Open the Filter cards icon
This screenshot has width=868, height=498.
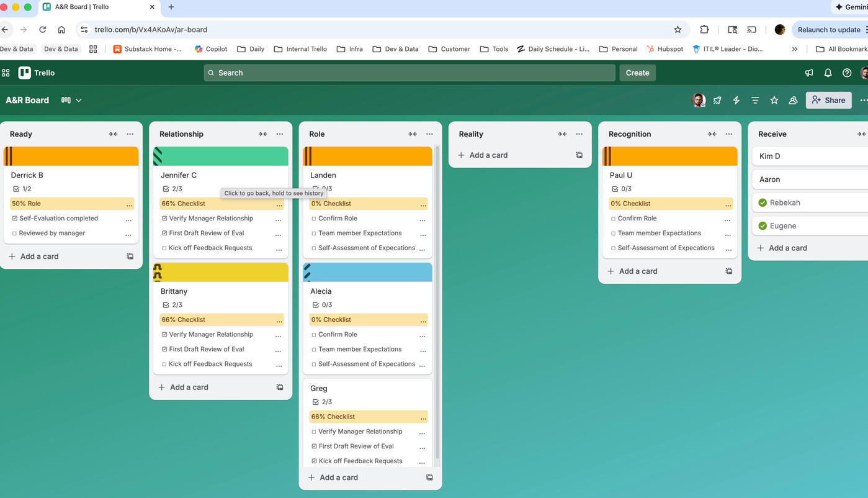tap(754, 100)
